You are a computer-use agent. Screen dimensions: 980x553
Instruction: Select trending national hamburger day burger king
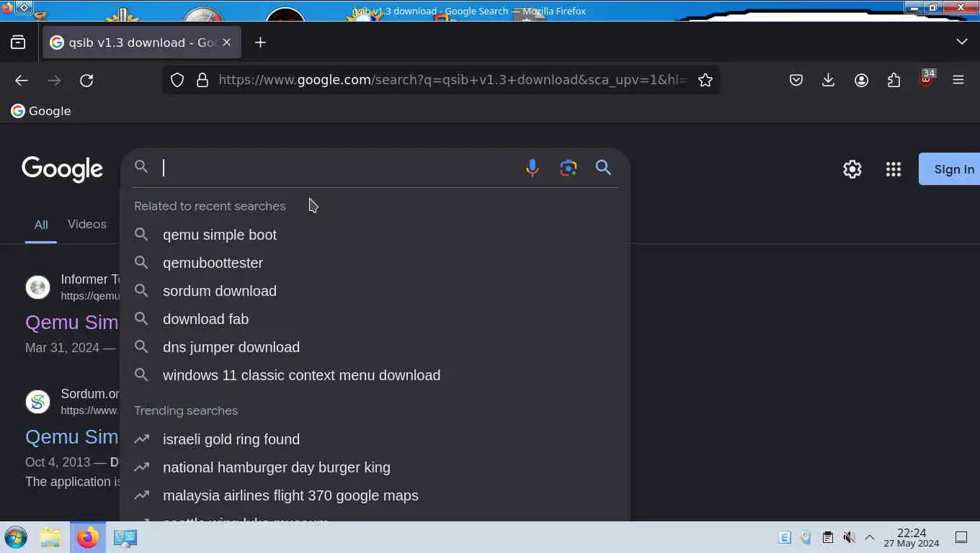[x=375, y=467]
